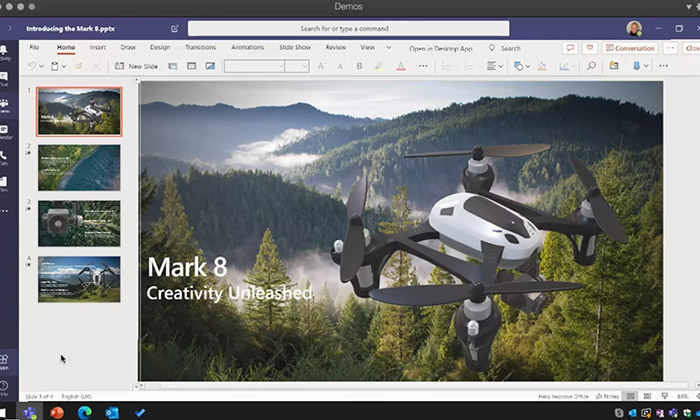Image resolution: width=700 pixels, height=420 pixels.
Task: Click the red Present icon button
Action: [590, 48]
